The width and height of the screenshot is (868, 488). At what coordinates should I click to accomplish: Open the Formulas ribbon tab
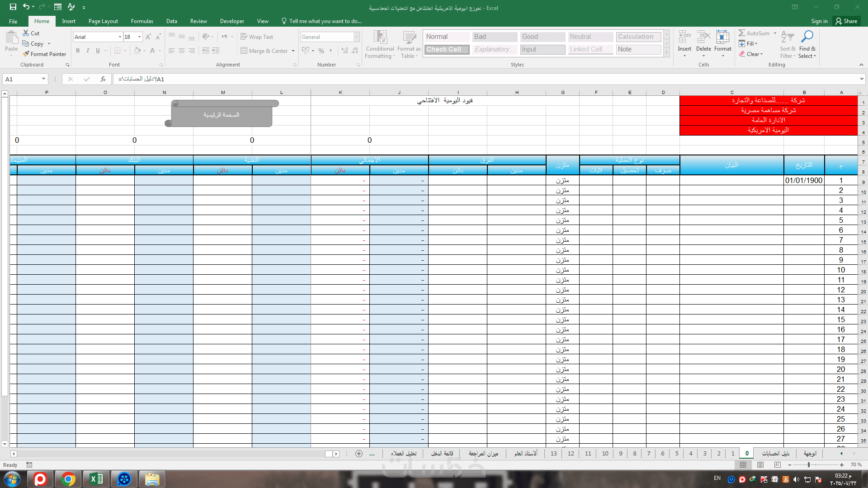(142, 21)
